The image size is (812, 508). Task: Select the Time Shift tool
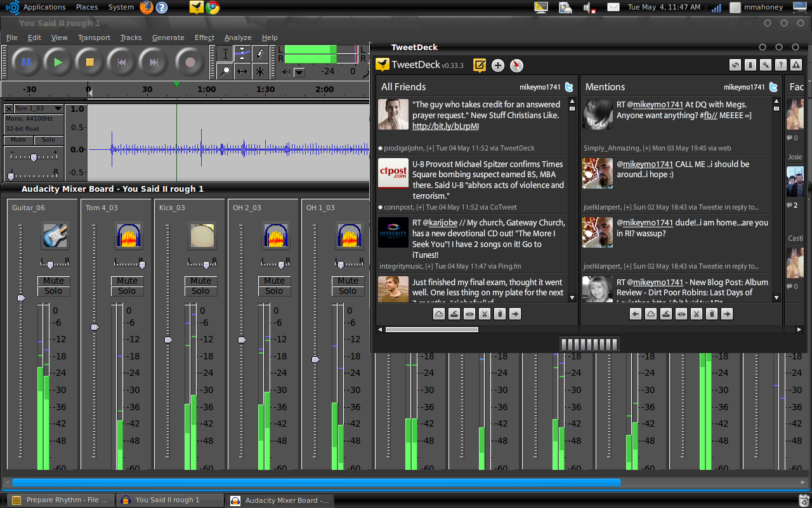coord(242,70)
